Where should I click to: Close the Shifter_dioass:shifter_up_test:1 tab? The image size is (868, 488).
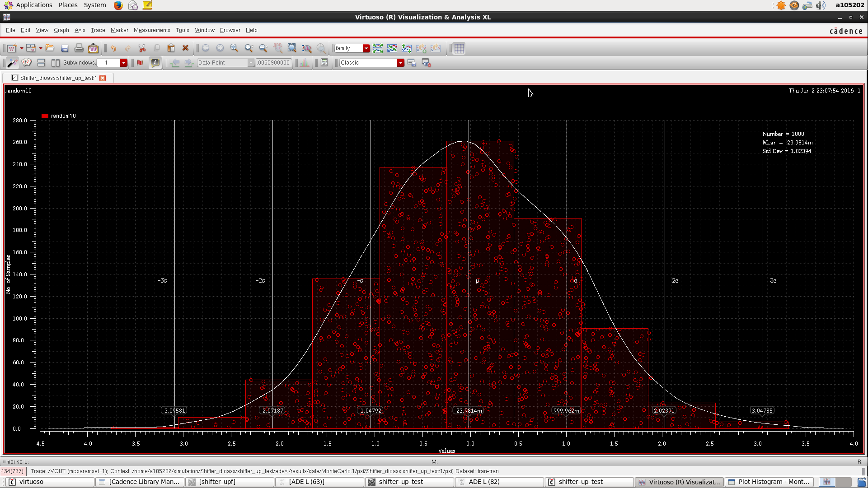(x=103, y=78)
